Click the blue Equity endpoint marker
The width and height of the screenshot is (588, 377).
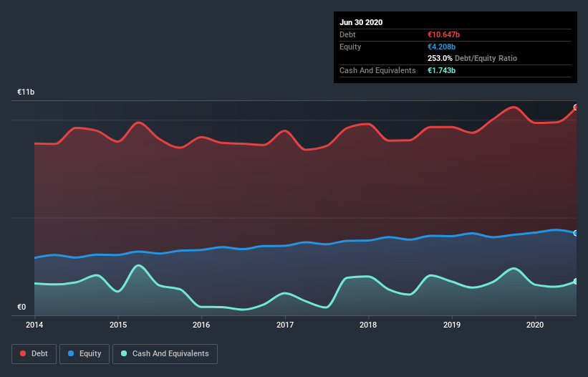pos(576,233)
